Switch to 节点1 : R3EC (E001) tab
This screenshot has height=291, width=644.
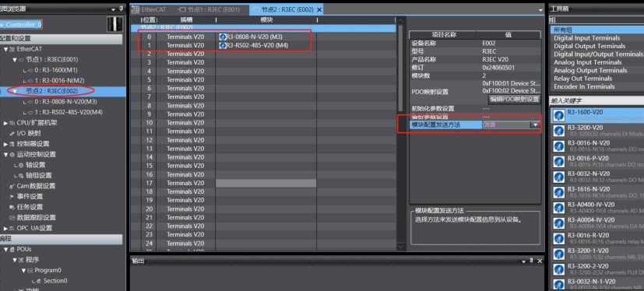click(209, 9)
